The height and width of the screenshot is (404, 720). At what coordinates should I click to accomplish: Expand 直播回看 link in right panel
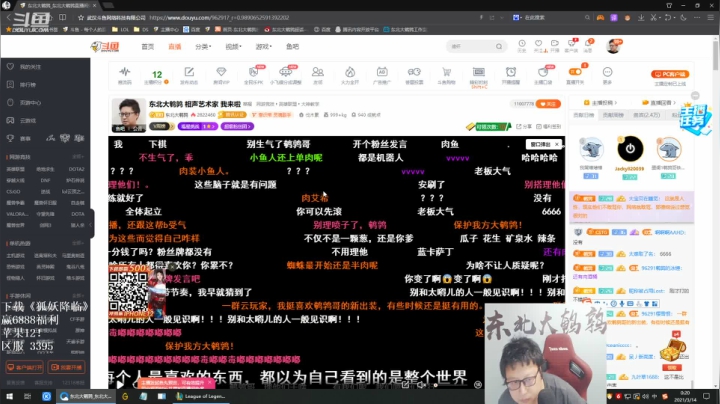(659, 102)
